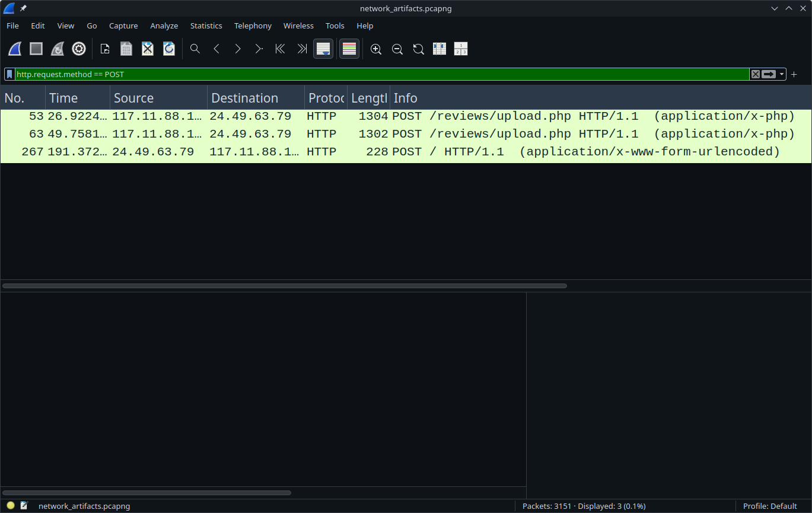Image resolution: width=812 pixels, height=513 pixels.
Task: Sort by the No. column header
Action: (23, 98)
